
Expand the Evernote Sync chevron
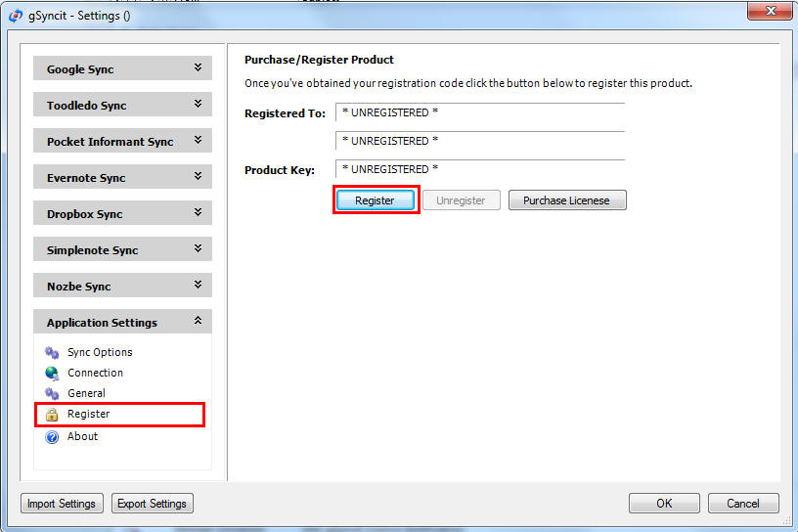(x=198, y=176)
